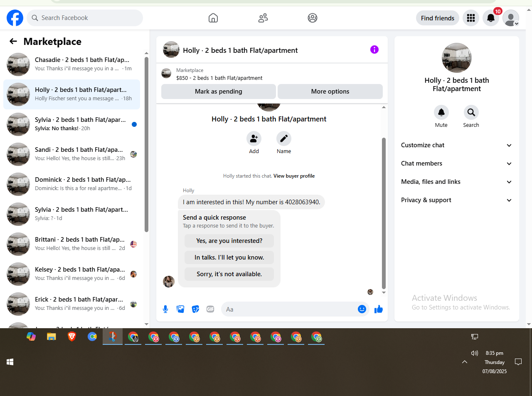Open the Menu grid icon
Screen dimensions: 532x396
click(471, 18)
